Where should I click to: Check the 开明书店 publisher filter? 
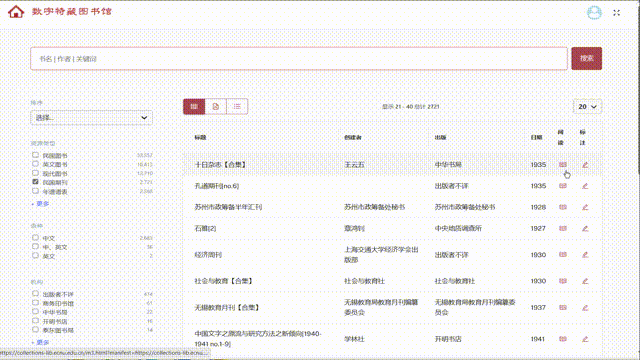tap(36, 321)
